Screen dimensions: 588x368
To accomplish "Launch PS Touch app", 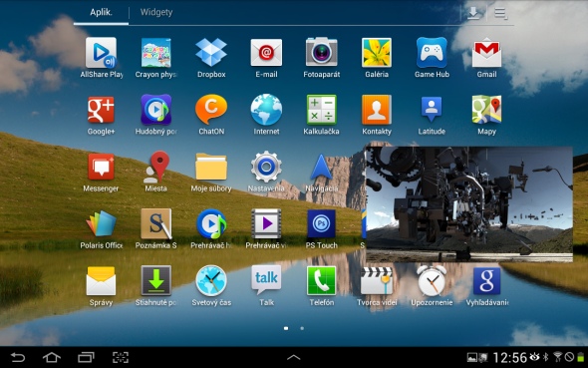I will [x=321, y=223].
